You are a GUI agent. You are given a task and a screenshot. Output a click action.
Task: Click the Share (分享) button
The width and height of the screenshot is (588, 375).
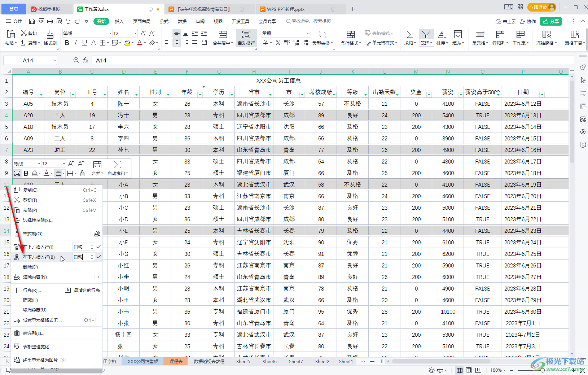[x=551, y=21]
